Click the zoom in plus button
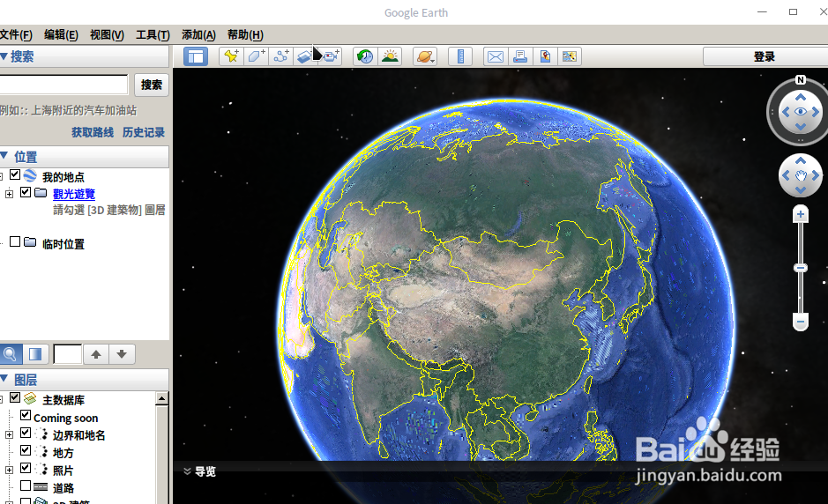 pyautogui.click(x=801, y=214)
